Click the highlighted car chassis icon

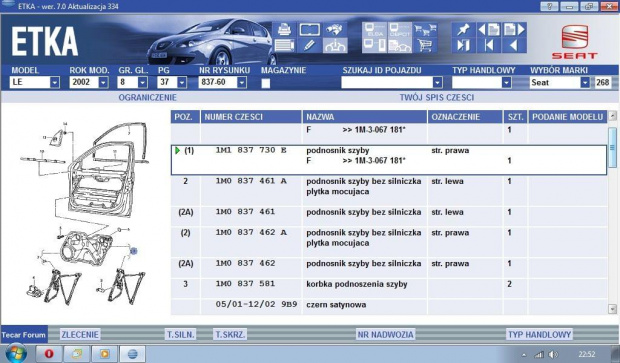(335, 45)
